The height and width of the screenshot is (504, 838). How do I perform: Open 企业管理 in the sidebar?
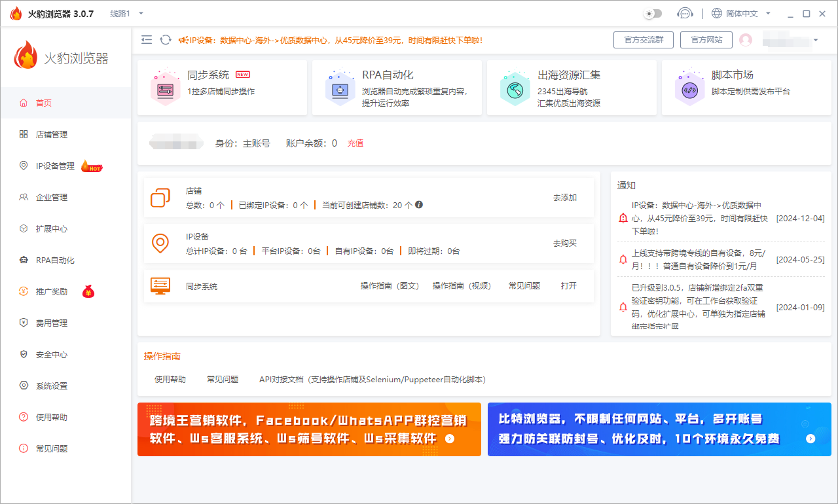(x=65, y=197)
